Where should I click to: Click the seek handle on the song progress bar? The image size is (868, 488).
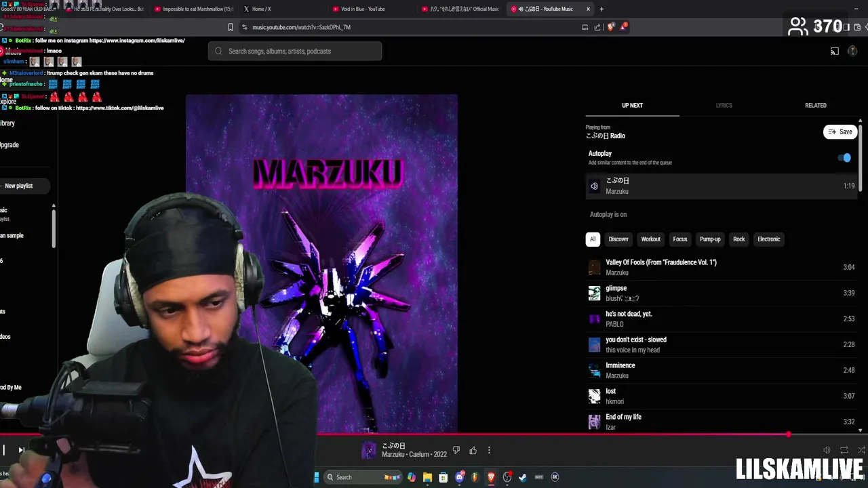(788, 434)
